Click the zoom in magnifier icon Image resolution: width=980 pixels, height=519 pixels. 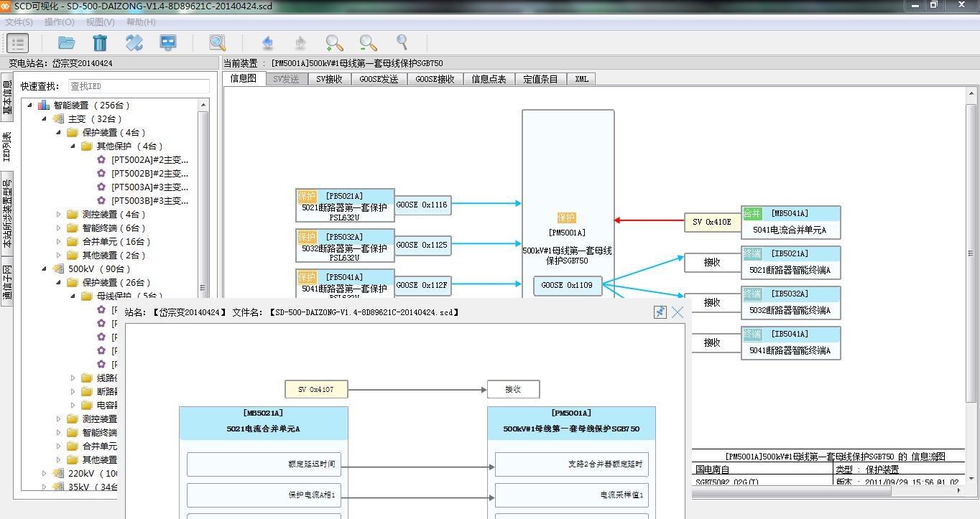pyautogui.click(x=334, y=43)
